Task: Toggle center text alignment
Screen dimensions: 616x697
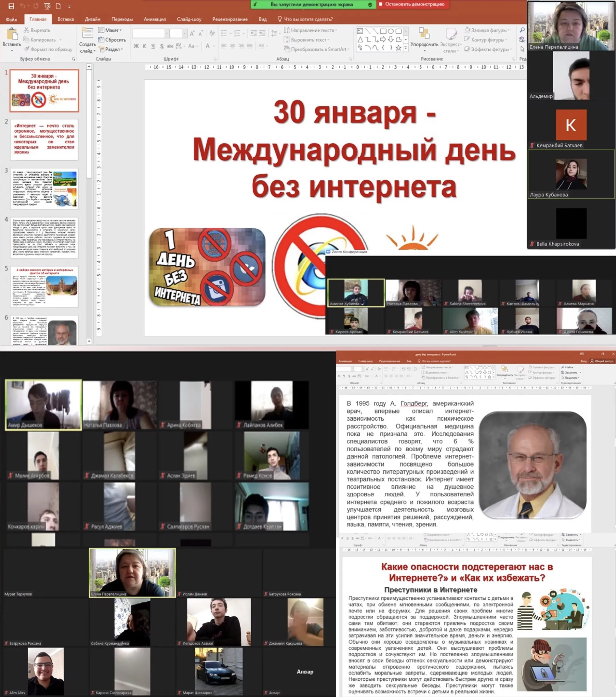Action: tap(233, 46)
